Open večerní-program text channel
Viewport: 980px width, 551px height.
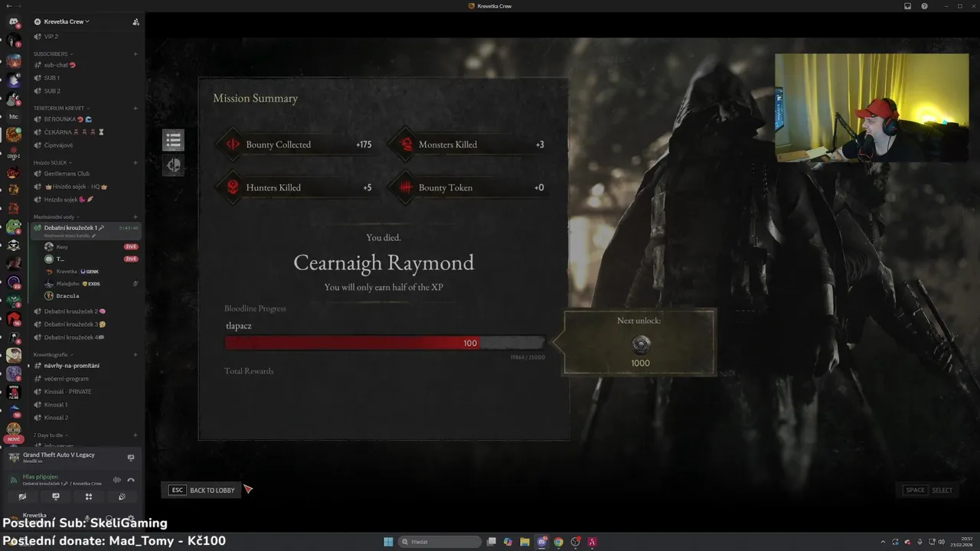click(x=86, y=379)
